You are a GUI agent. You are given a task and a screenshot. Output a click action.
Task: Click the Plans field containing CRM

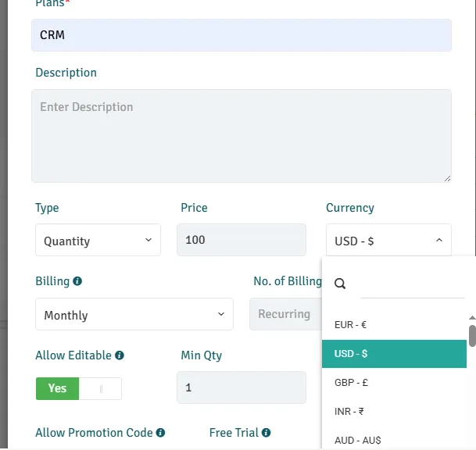(242, 35)
